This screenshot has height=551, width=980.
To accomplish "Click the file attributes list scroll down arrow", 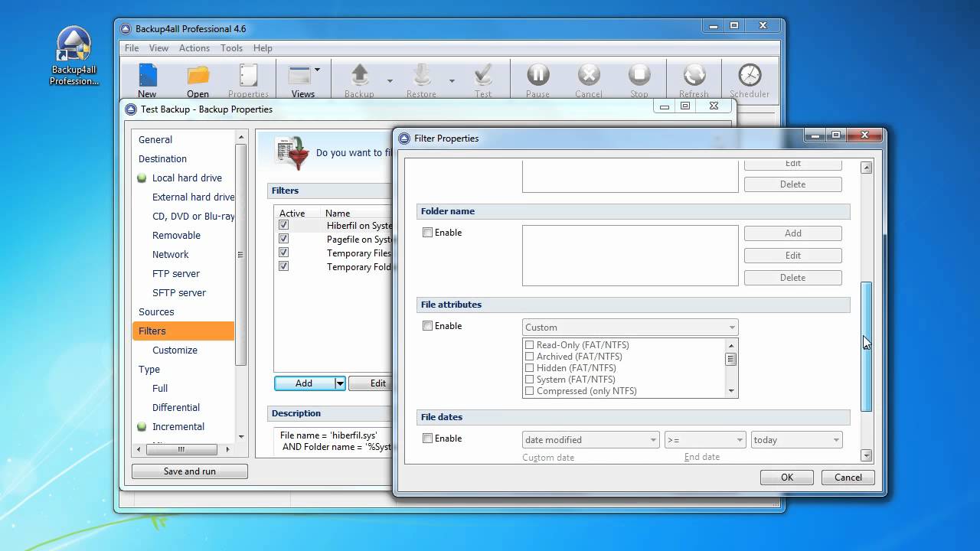I will click(x=731, y=391).
